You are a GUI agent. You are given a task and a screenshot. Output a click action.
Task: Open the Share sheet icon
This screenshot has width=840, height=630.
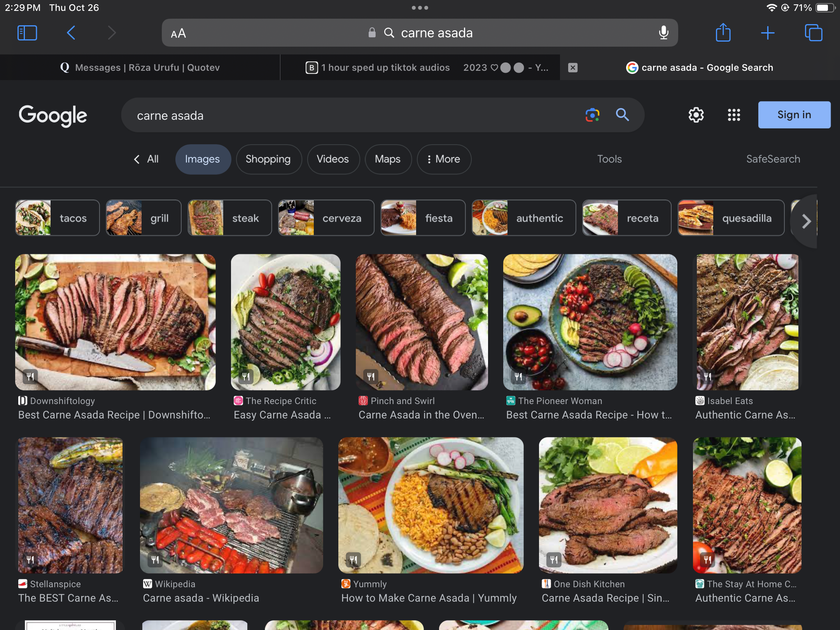tap(723, 33)
